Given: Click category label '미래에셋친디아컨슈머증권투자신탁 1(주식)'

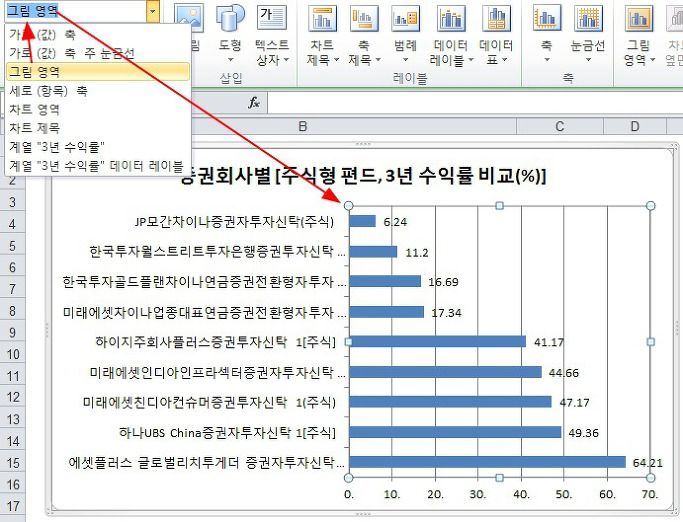Looking at the screenshot, I should [210, 402].
